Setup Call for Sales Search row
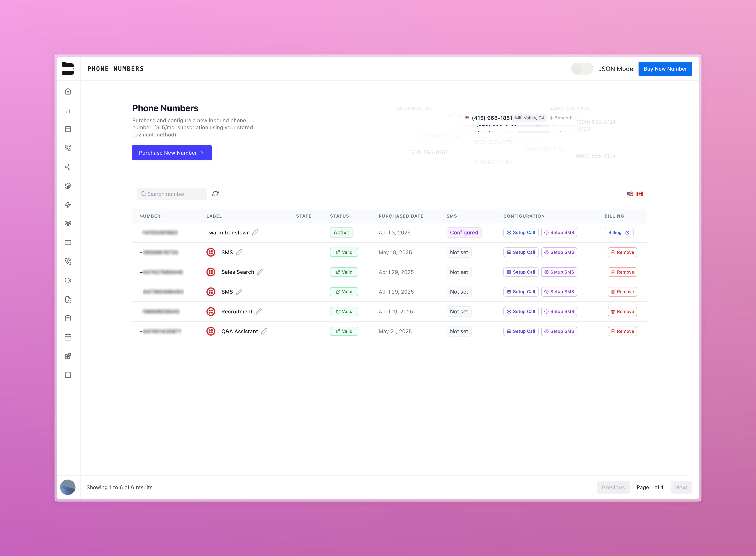Viewport: 756px width, 556px height. pos(521,272)
